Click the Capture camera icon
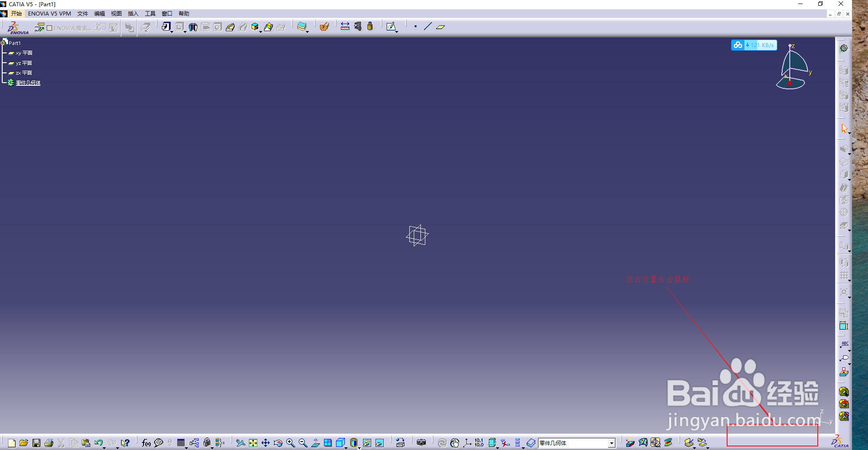The height and width of the screenshot is (450, 868). (x=421, y=443)
